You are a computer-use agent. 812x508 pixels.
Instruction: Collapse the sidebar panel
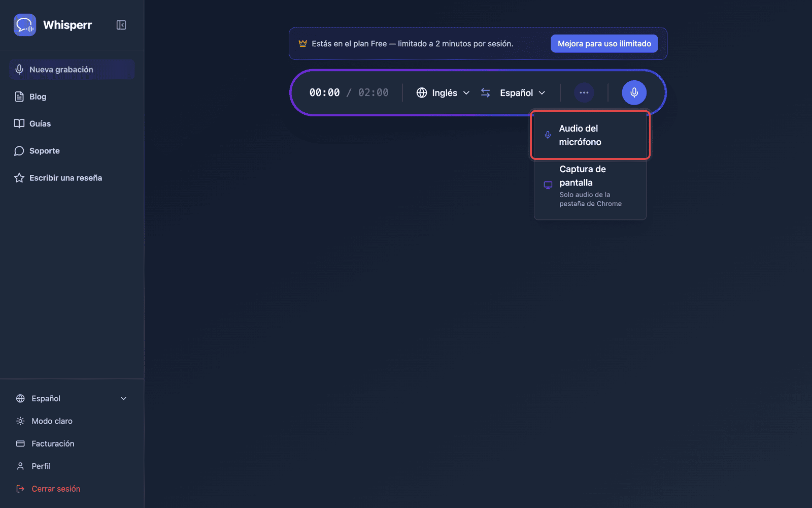121,25
